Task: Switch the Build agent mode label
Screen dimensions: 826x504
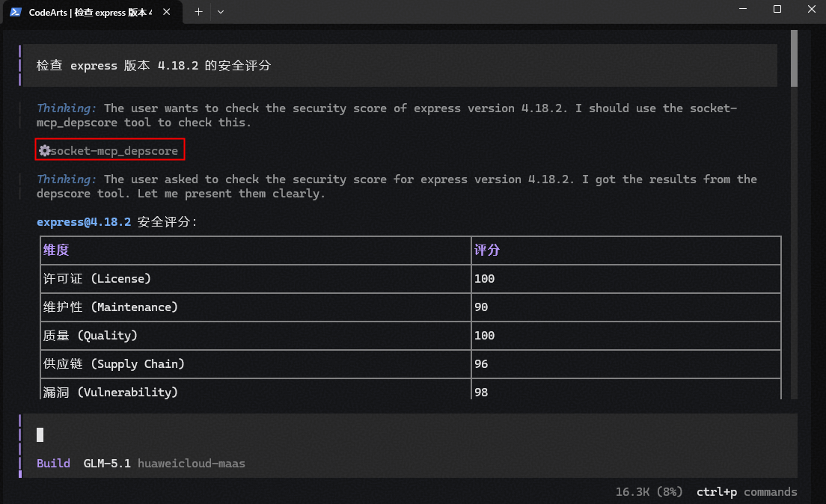Action: [53, 464]
